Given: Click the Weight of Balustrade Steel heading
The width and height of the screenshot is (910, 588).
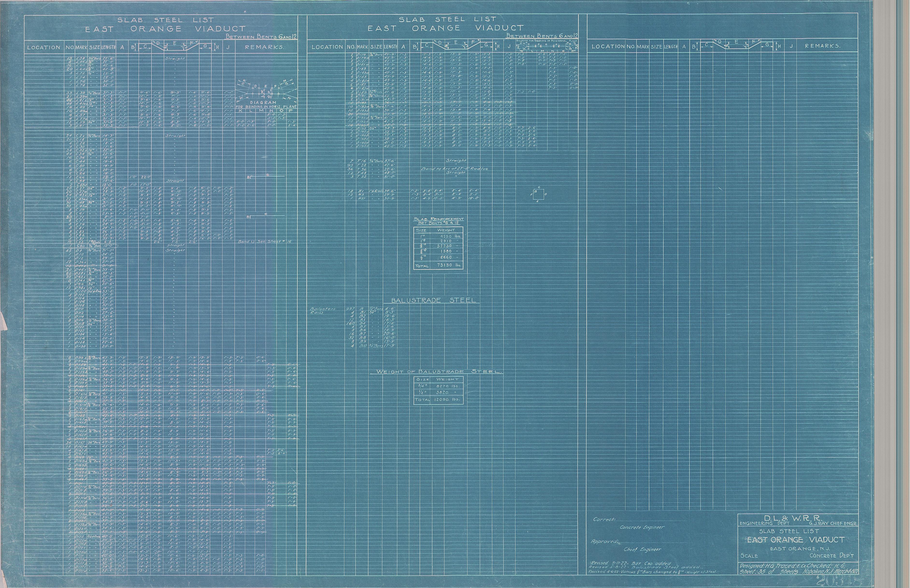Looking at the screenshot, I should click(x=439, y=371).
